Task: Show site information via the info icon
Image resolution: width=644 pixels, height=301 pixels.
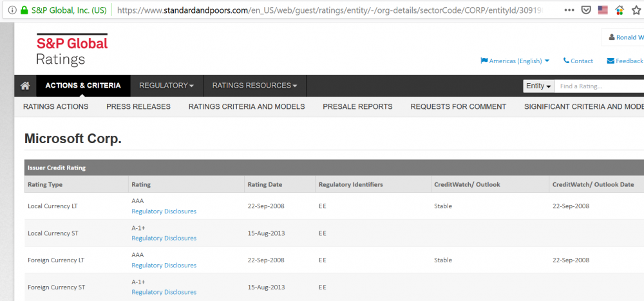Action: point(12,10)
